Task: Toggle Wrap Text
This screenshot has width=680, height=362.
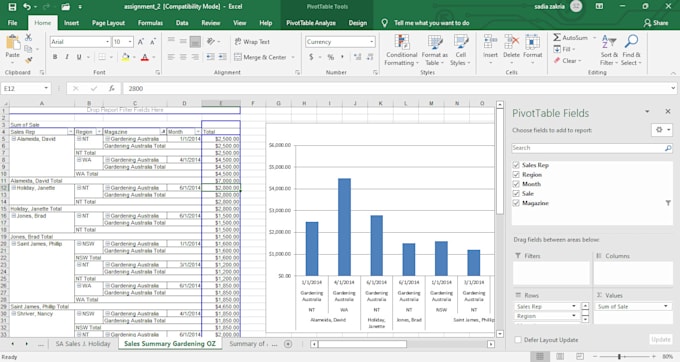Action: click(252, 42)
